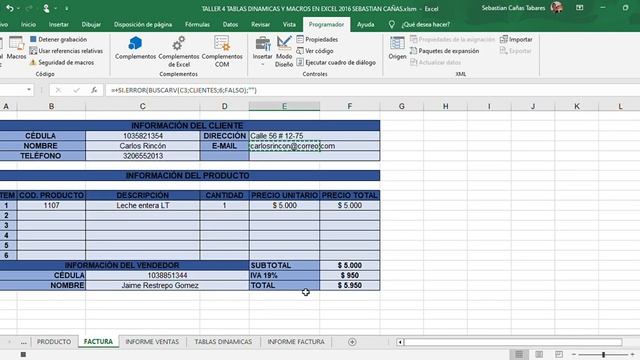640x360 pixels.
Task: Select the email carlosrincon@correo.com cell
Action: click(x=284, y=146)
